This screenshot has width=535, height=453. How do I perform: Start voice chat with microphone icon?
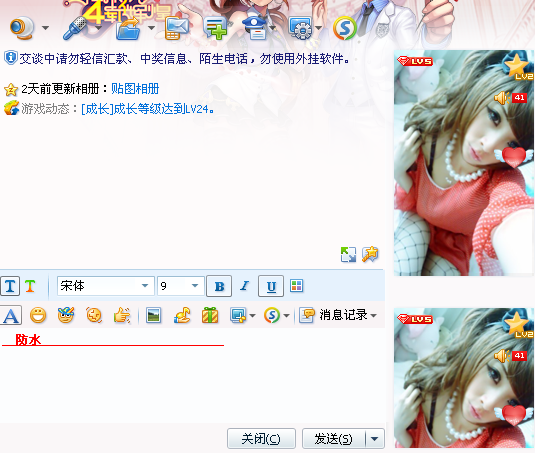[x=76, y=28]
